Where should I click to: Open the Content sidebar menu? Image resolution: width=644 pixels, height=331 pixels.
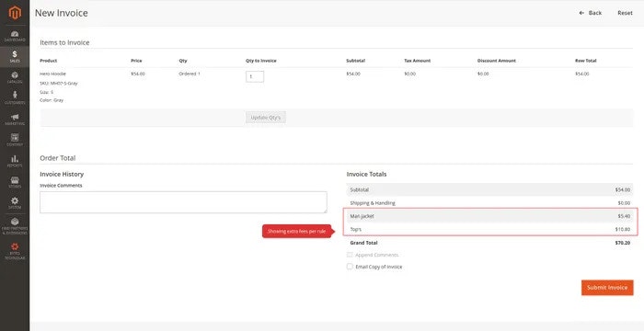click(x=15, y=140)
